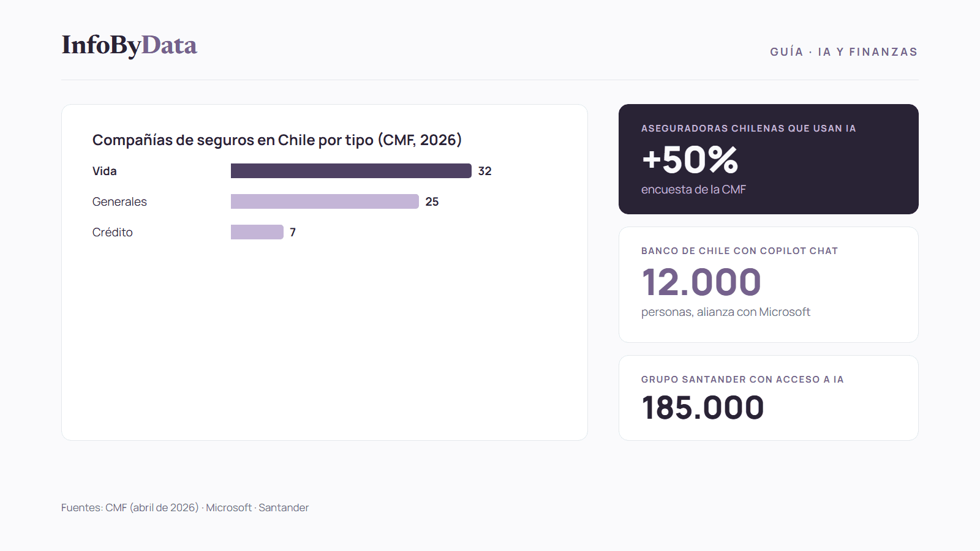Click the 'Crédito' row label

tap(113, 232)
